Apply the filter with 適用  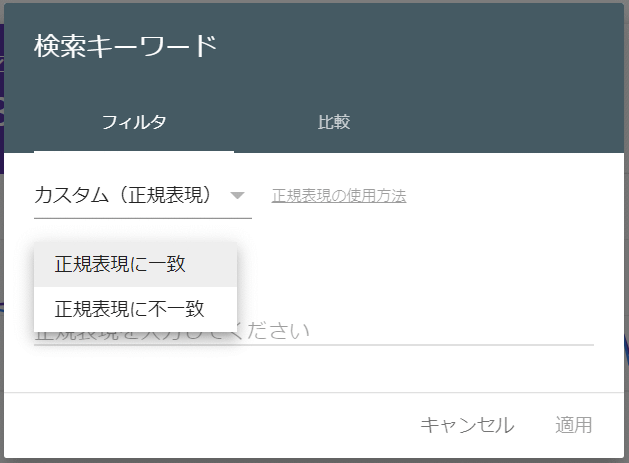(x=574, y=425)
